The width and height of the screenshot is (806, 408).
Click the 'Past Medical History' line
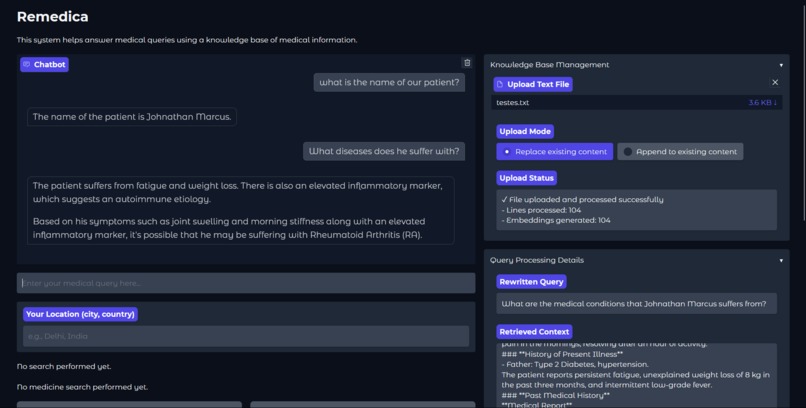click(x=556, y=395)
